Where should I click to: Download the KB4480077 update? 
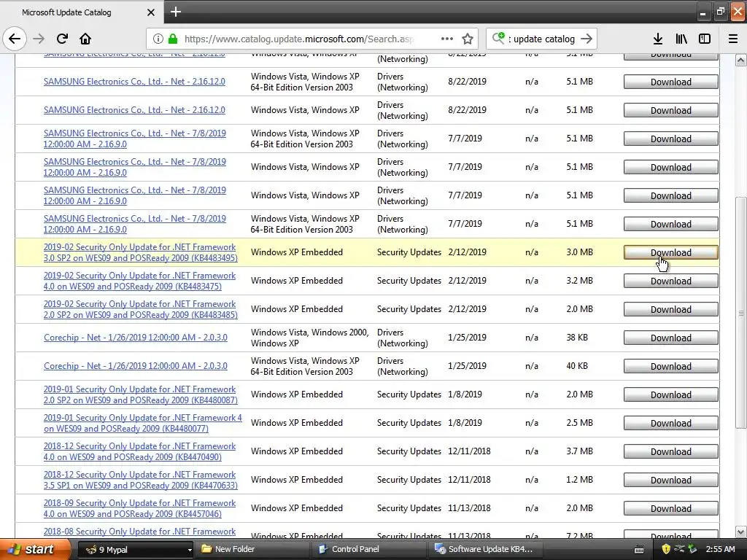click(671, 424)
